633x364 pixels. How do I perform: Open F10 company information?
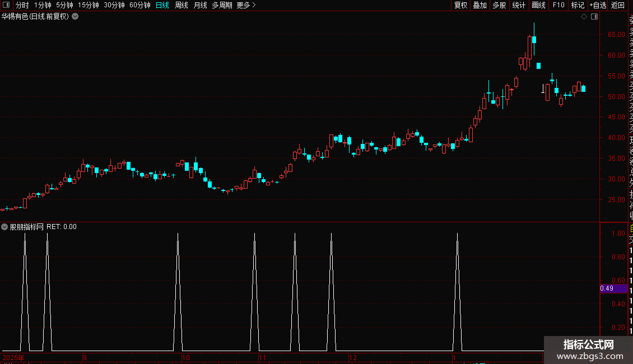coord(558,5)
